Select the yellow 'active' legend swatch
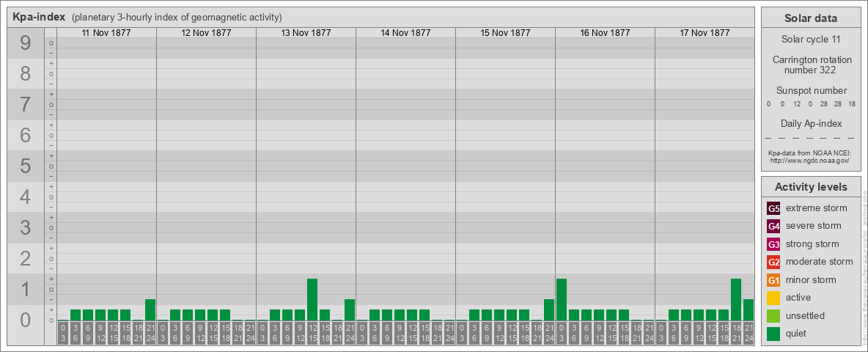 point(773,298)
